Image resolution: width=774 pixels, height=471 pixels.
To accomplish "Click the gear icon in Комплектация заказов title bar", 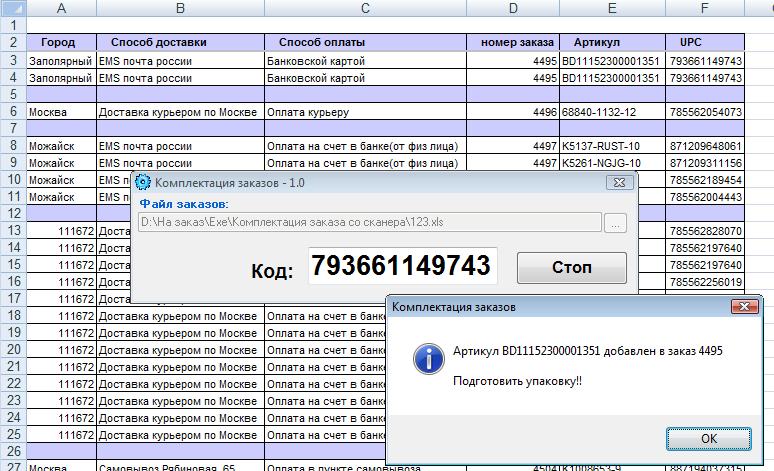I will click(143, 182).
